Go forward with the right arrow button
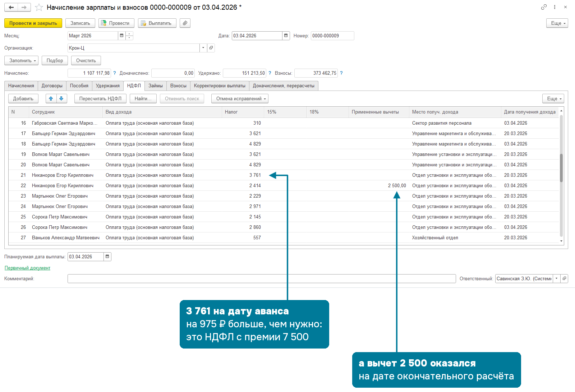This screenshot has width=575, height=392. (x=24, y=7)
